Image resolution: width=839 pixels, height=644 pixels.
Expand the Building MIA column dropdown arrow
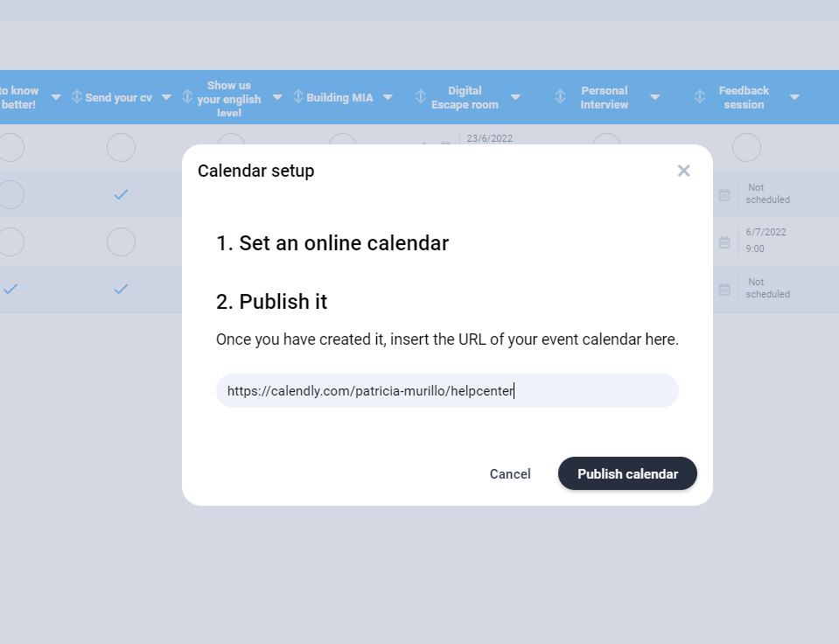[388, 97]
